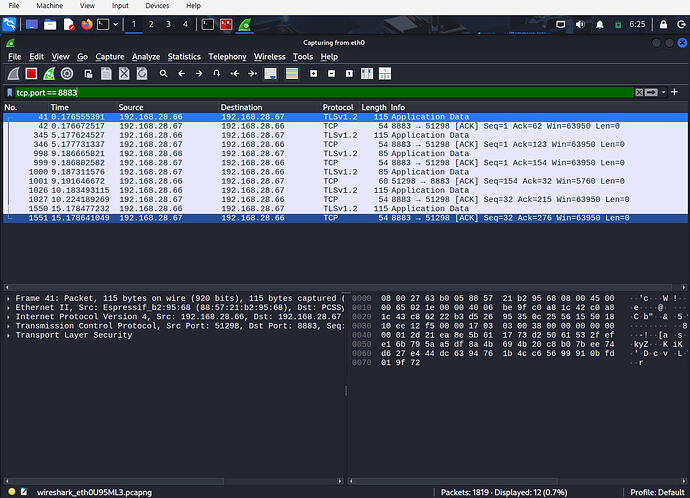Select packet number 1000
690x498 pixels.
click(x=345, y=172)
